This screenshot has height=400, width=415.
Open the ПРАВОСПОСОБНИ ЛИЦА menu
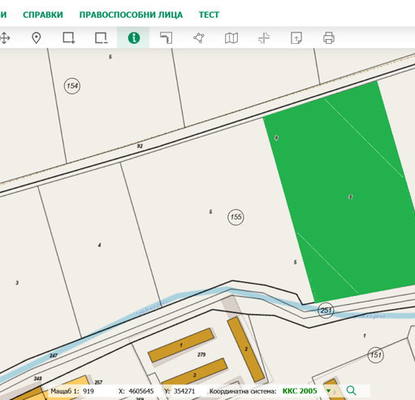(131, 15)
